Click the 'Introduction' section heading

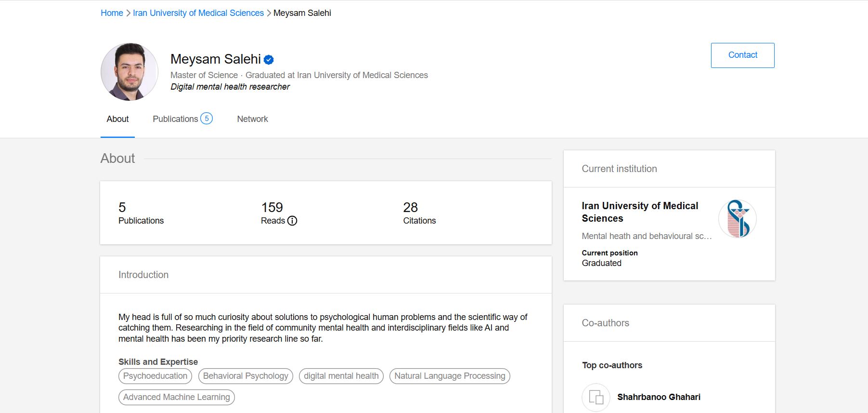[x=143, y=275]
